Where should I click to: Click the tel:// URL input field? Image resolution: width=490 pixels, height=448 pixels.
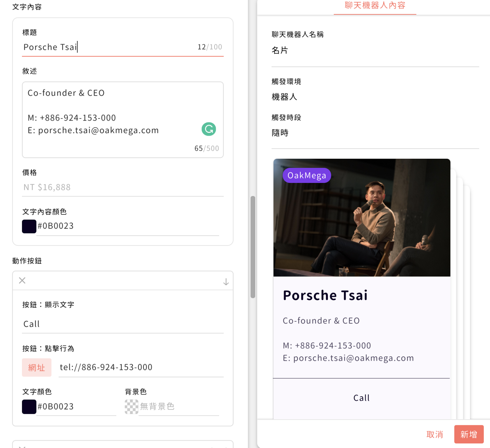(141, 368)
